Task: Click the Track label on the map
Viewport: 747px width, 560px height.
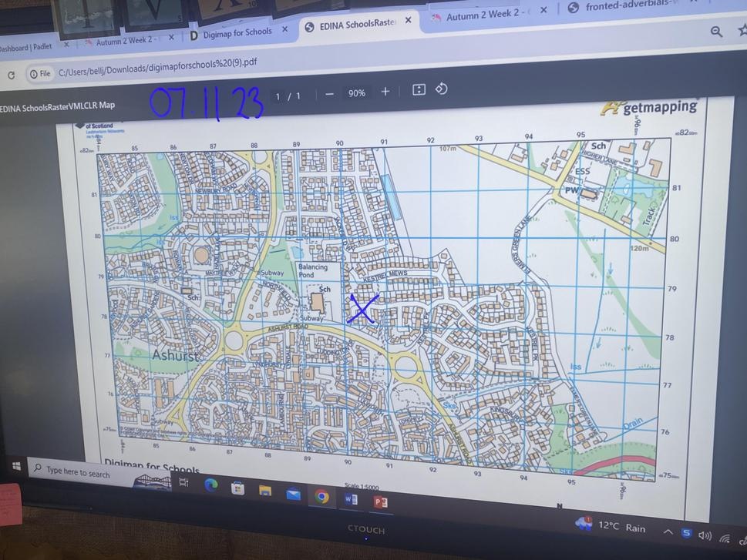Action: pos(648,215)
